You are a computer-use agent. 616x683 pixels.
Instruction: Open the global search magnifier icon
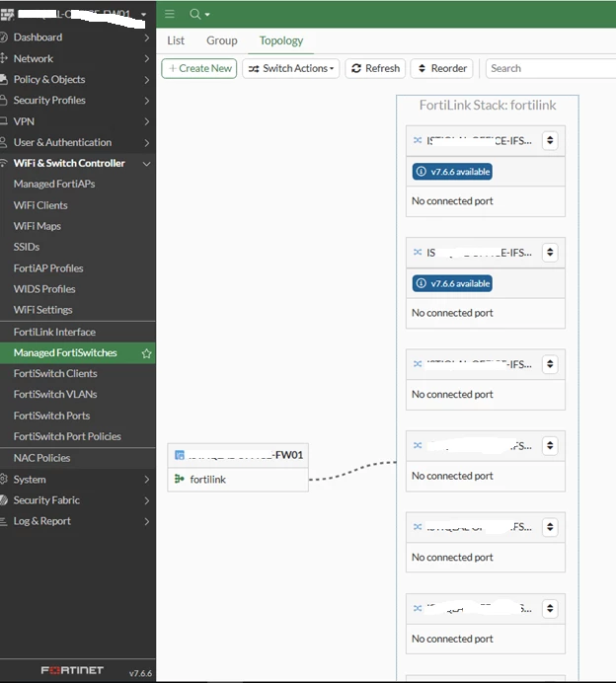pyautogui.click(x=194, y=15)
